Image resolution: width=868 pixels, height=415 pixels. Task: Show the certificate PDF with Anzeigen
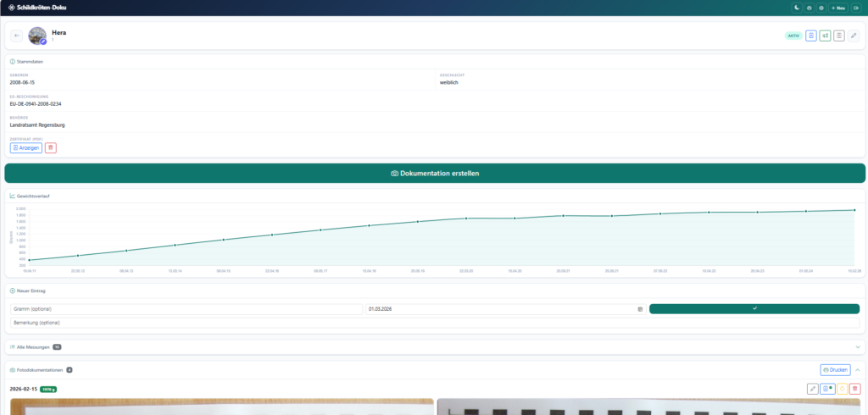pyautogui.click(x=26, y=147)
